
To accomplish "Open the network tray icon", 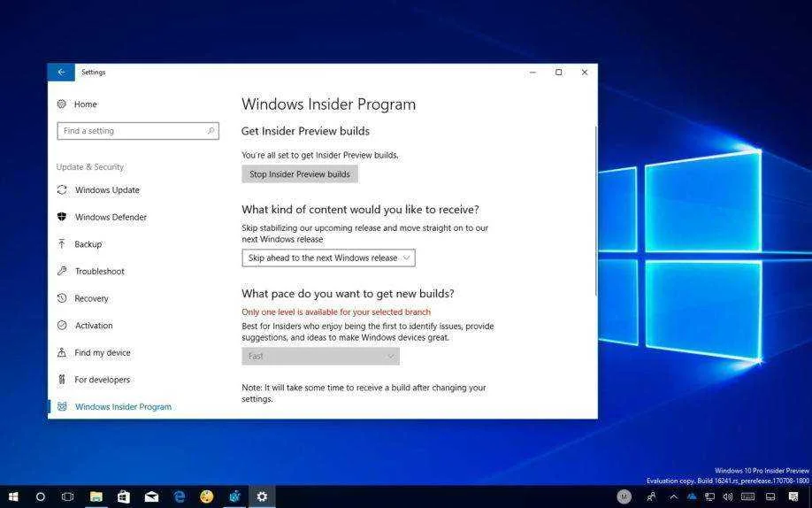I will pos(709,496).
